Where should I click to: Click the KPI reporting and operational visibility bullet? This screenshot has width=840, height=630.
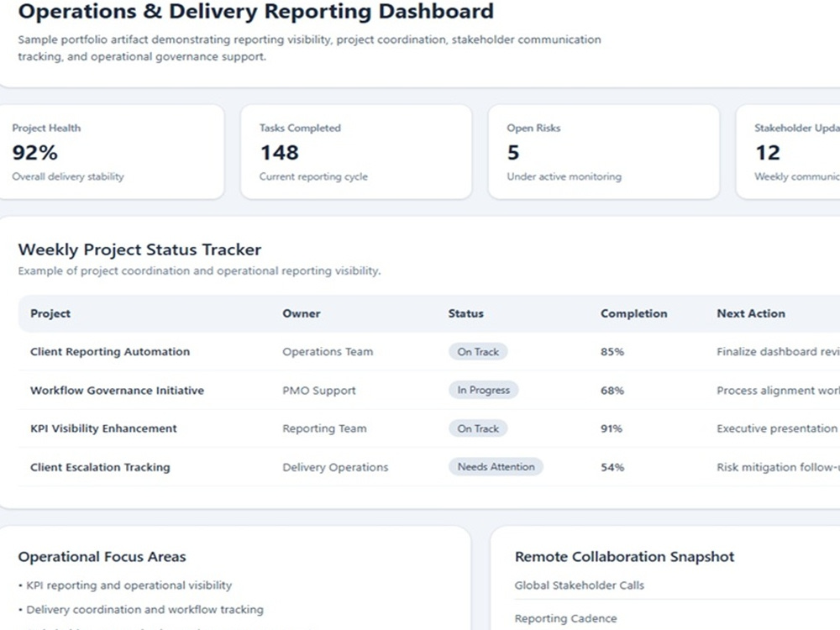(x=125, y=585)
